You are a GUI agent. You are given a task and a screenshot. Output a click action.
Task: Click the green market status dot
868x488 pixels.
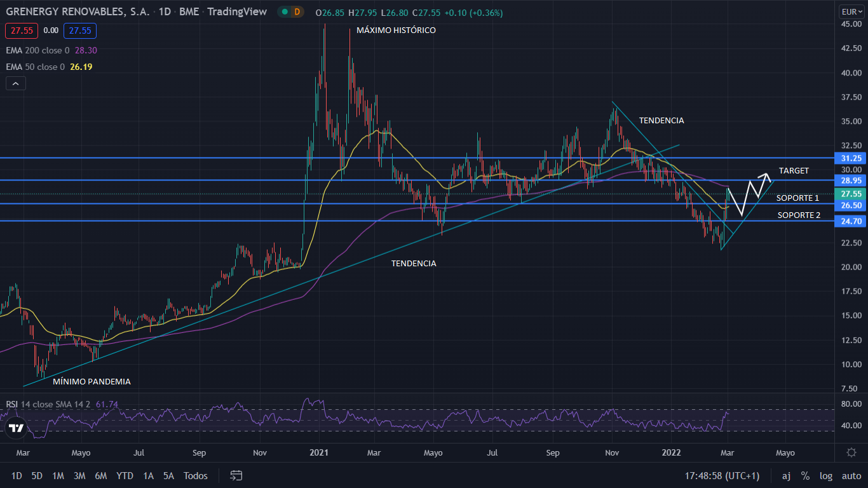284,11
